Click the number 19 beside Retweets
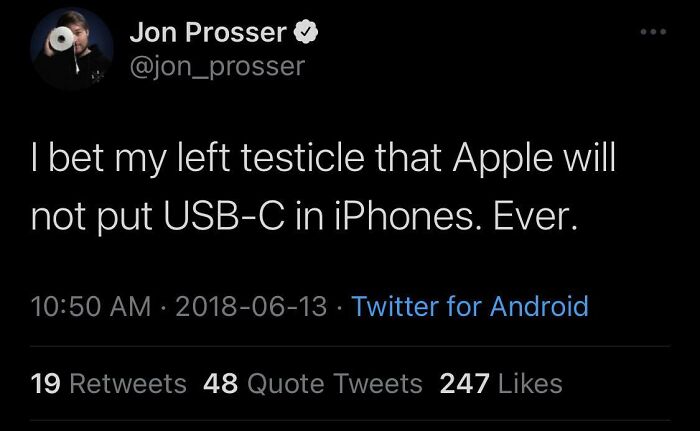Image resolution: width=700 pixels, height=431 pixels. pyautogui.click(x=44, y=383)
